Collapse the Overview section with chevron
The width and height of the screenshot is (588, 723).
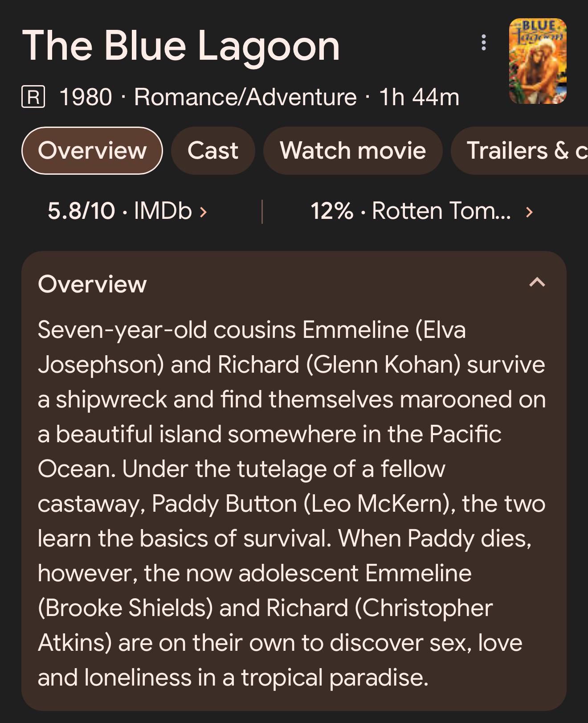point(537,283)
